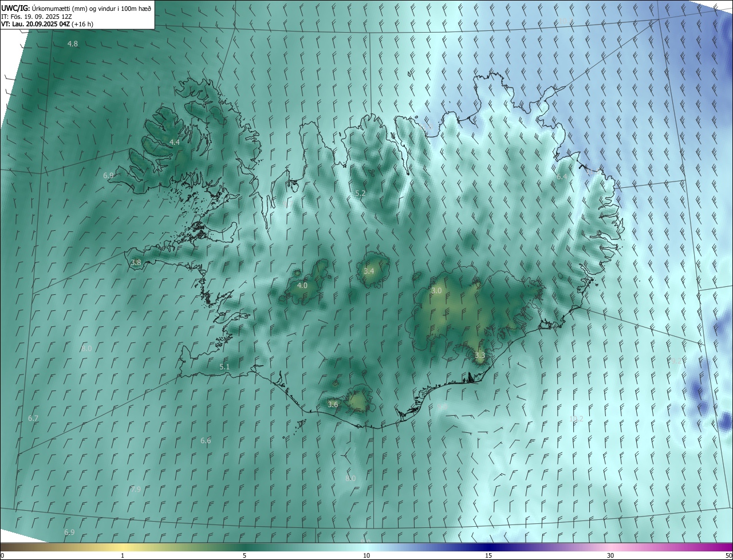This screenshot has height=560, width=733.
Task: Click the map value 10.2
Action: click(x=576, y=419)
